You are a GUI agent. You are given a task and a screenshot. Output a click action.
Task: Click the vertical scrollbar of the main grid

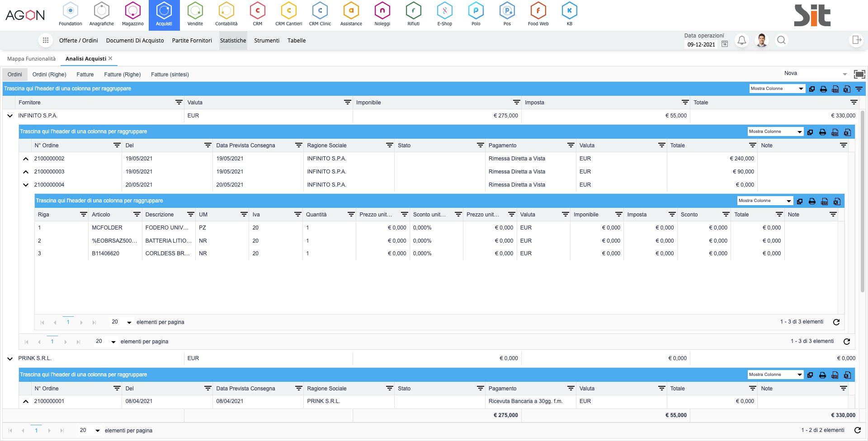tap(862, 201)
